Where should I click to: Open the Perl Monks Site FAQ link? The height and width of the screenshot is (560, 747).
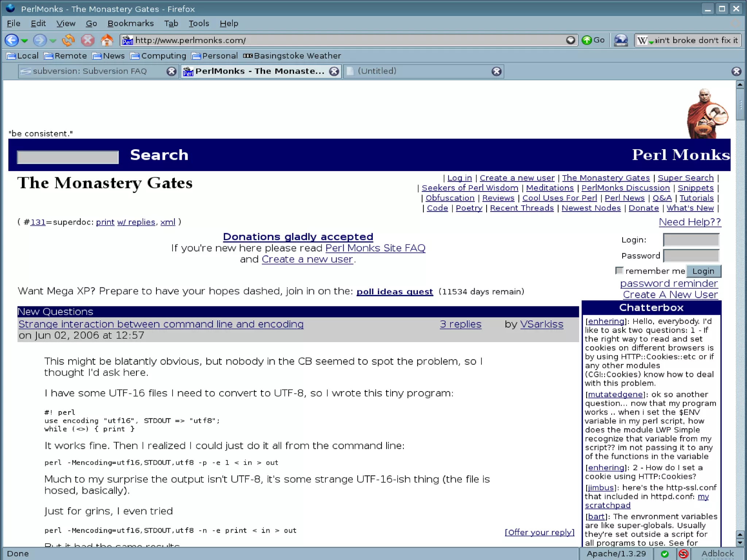[375, 248]
